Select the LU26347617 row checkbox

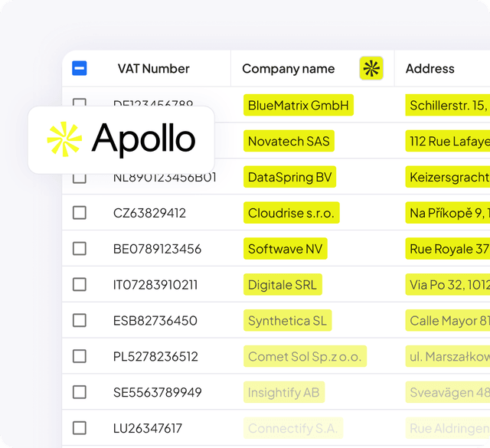point(80,428)
